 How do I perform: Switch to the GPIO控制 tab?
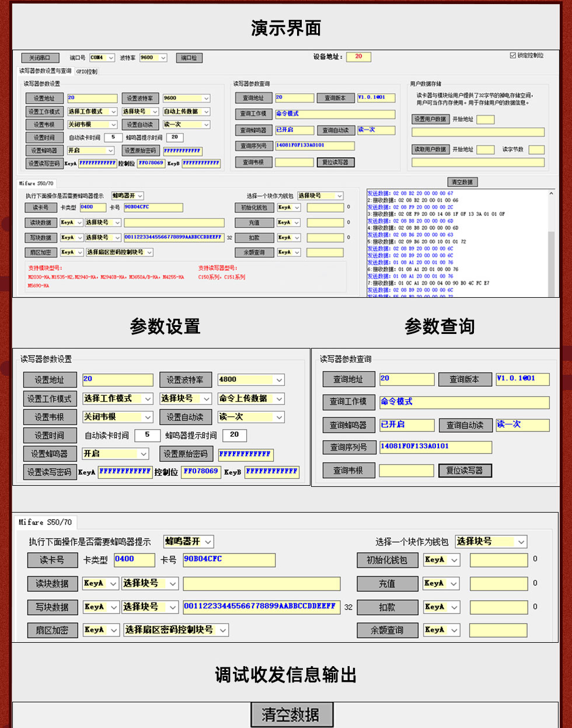click(86, 72)
